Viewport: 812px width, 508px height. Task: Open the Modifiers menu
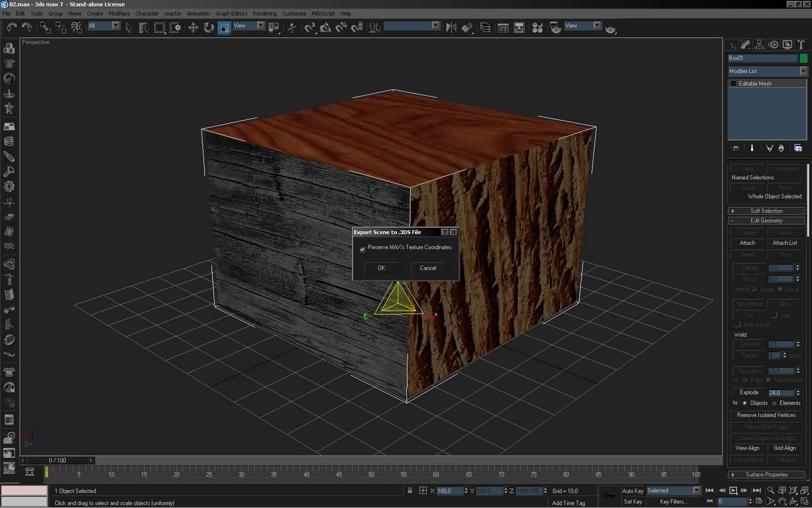(119, 14)
